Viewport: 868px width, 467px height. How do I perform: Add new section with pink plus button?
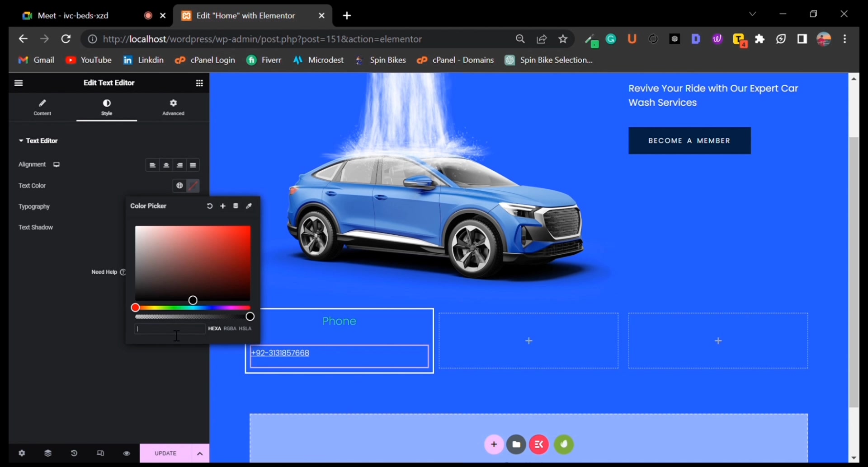(x=494, y=445)
